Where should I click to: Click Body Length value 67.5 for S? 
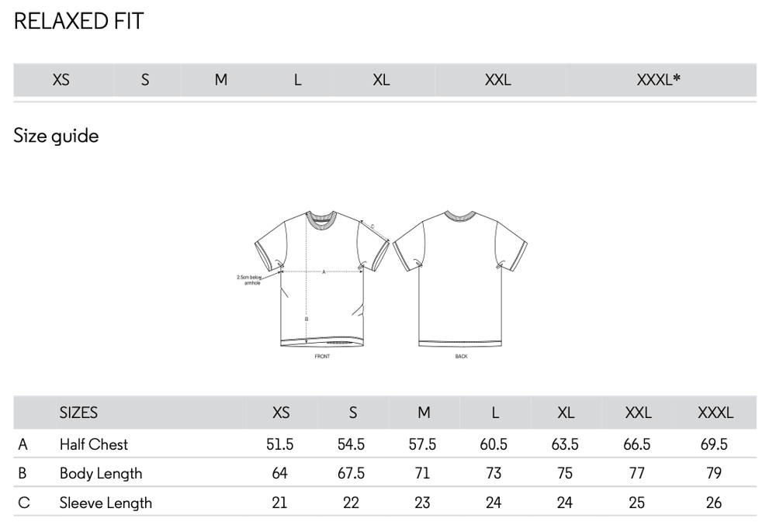pyautogui.click(x=351, y=473)
